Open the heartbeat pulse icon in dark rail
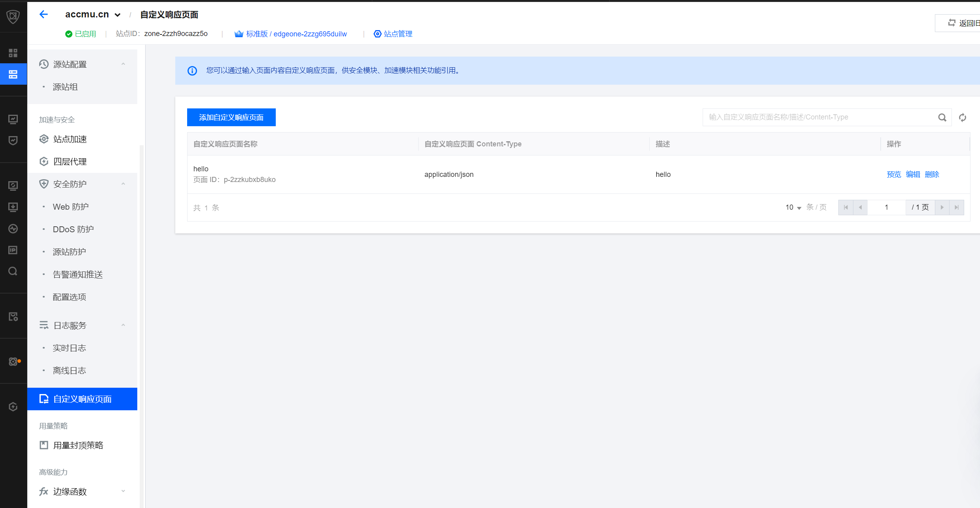Image resolution: width=980 pixels, height=508 pixels. [x=13, y=229]
